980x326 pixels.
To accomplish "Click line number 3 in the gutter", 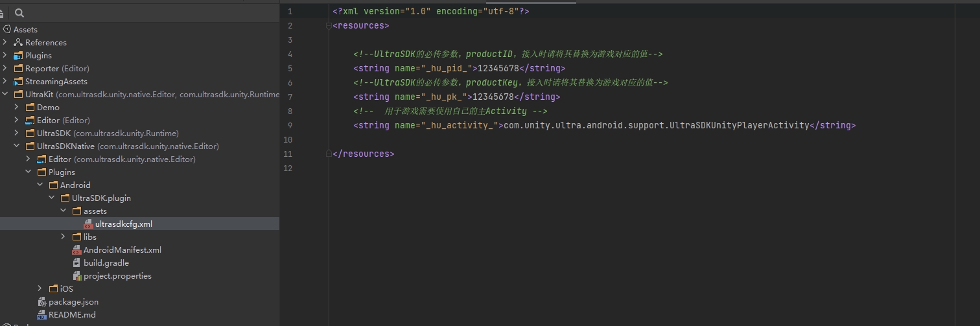I will pyautogui.click(x=290, y=40).
